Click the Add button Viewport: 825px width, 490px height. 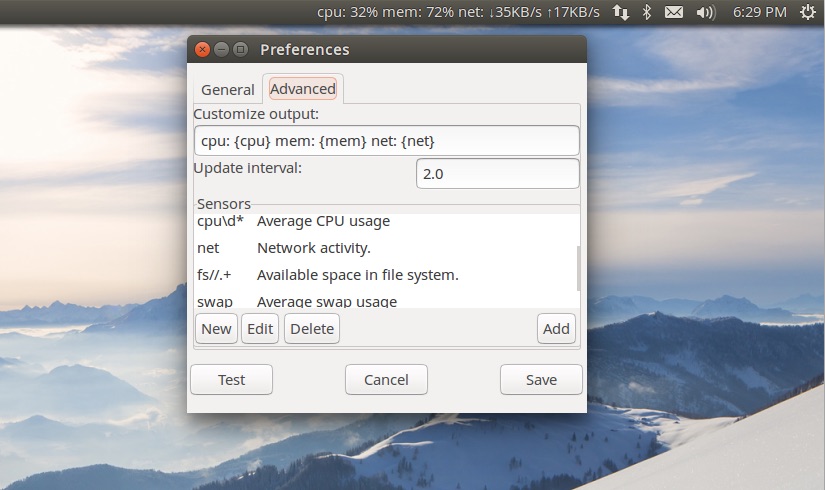[x=556, y=328]
